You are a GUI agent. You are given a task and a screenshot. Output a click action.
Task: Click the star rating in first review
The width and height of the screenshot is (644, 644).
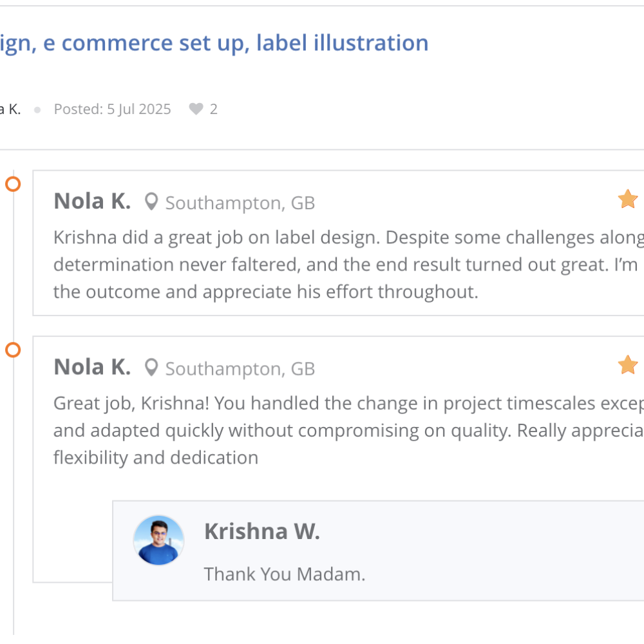tap(627, 200)
